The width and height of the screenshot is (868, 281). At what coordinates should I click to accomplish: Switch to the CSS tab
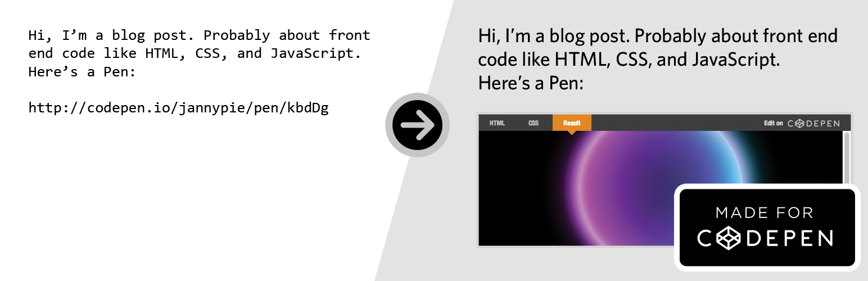click(x=534, y=123)
